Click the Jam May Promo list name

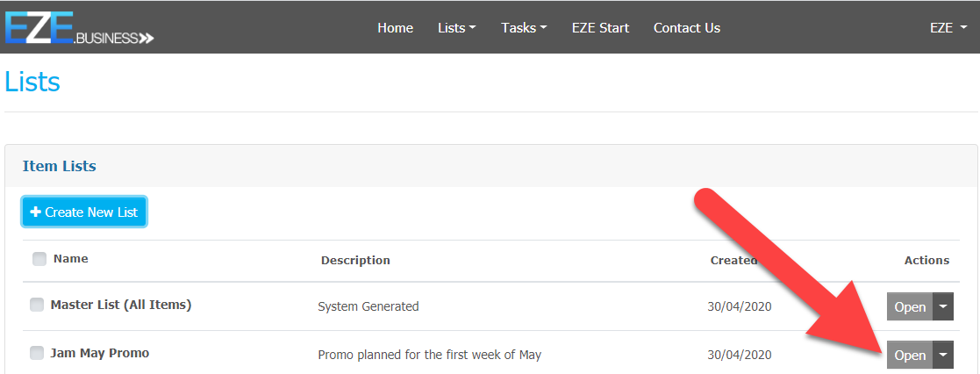pos(100,353)
